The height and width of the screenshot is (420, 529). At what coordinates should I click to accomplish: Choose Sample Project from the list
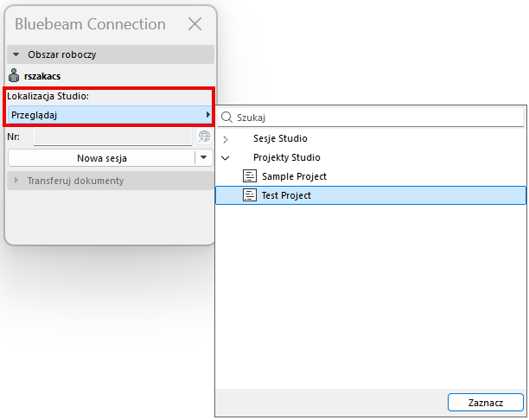pos(294,176)
